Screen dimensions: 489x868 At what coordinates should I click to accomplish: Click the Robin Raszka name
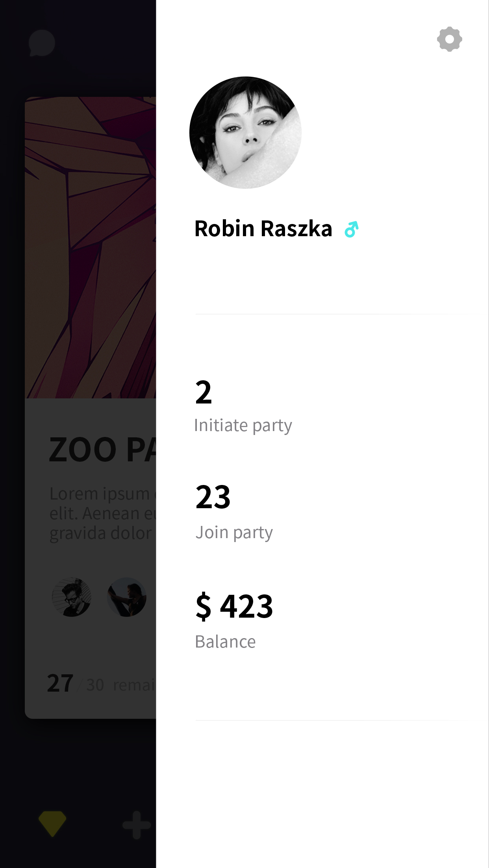[x=263, y=229]
